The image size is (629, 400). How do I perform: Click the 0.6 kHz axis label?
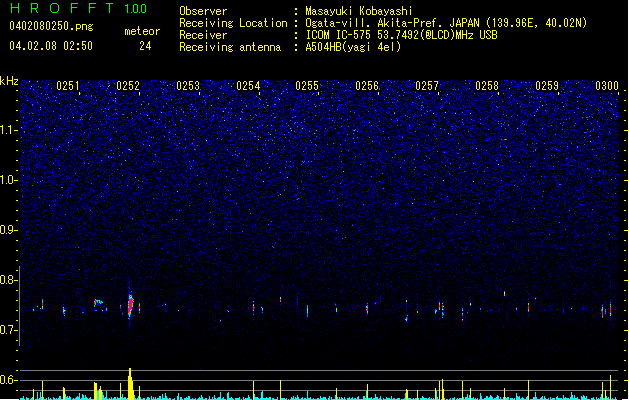(9, 380)
